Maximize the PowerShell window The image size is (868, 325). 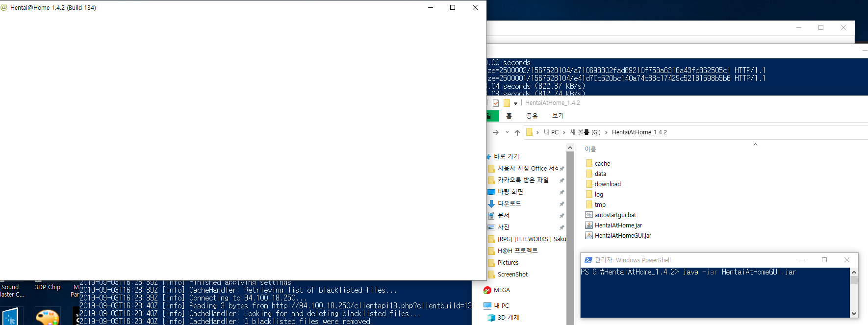point(824,260)
